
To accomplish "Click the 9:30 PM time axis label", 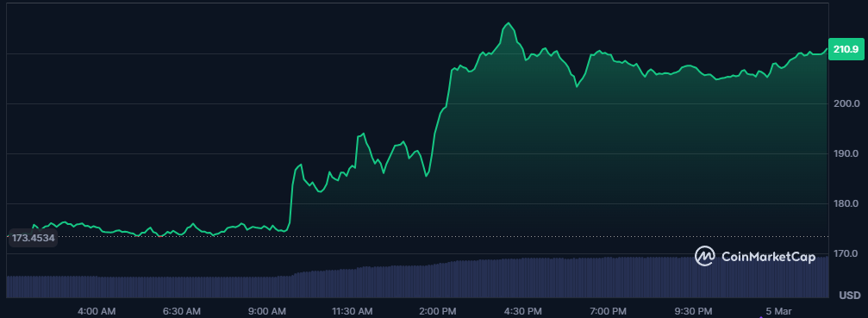I will click(694, 311).
